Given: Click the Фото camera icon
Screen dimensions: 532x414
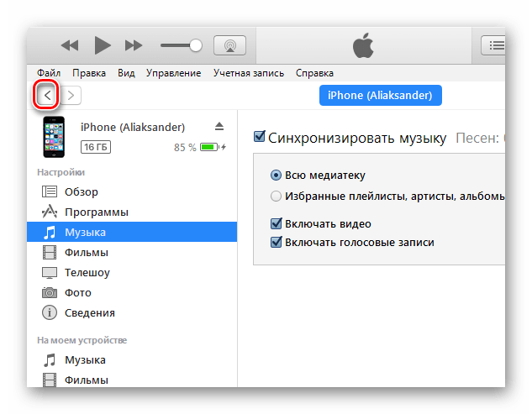Looking at the screenshot, I should point(50,292).
